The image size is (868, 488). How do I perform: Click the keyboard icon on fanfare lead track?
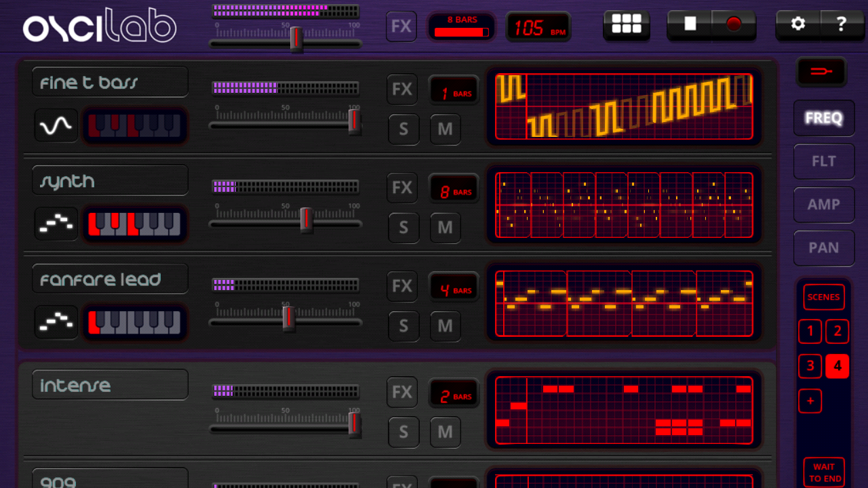(134, 323)
